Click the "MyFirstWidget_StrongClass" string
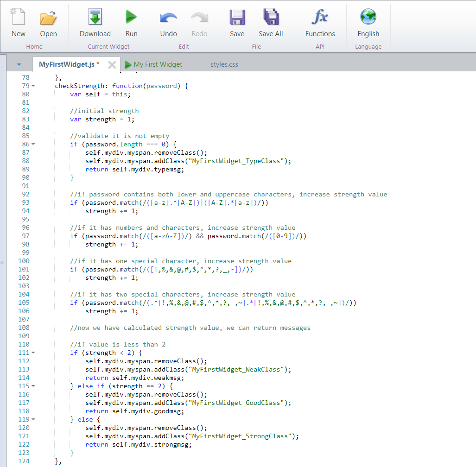Screen dimensions: 476x467 pos(240,436)
